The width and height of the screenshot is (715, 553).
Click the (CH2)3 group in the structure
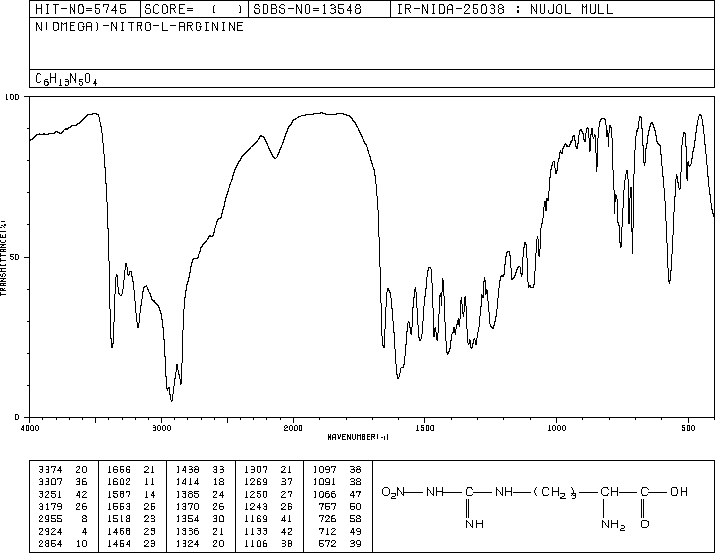554,493
